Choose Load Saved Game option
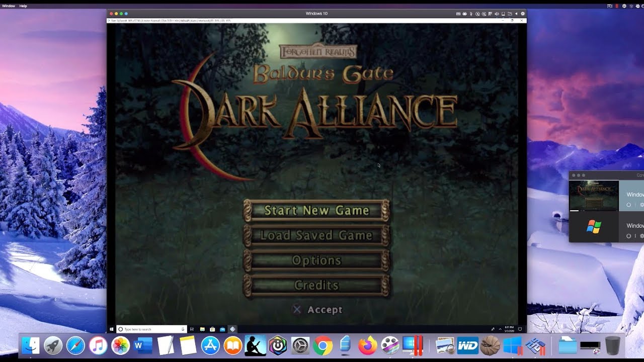 316,235
